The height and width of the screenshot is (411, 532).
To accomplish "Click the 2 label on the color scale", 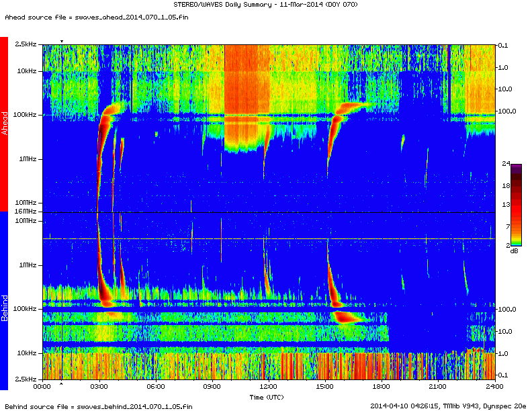I will (x=508, y=245).
